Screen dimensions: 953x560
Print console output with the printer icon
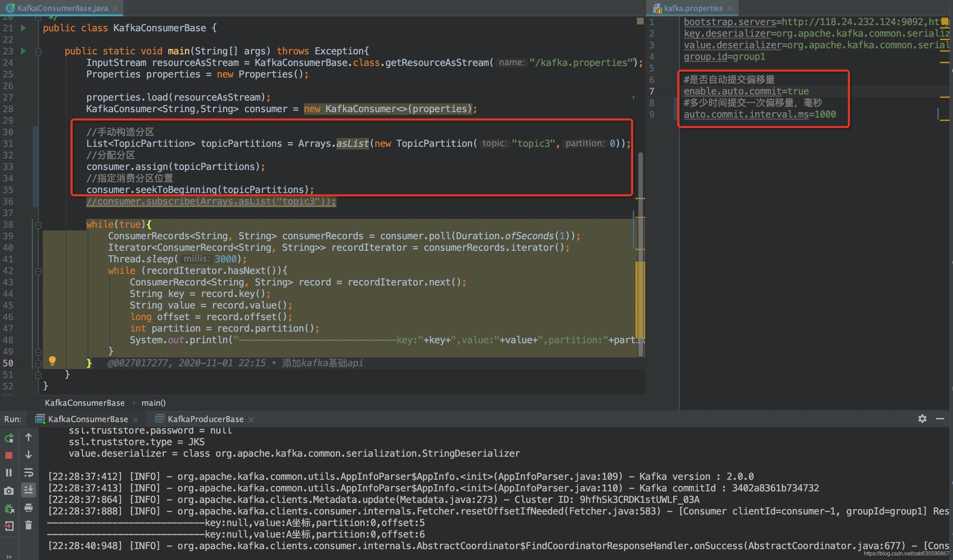coord(29,507)
